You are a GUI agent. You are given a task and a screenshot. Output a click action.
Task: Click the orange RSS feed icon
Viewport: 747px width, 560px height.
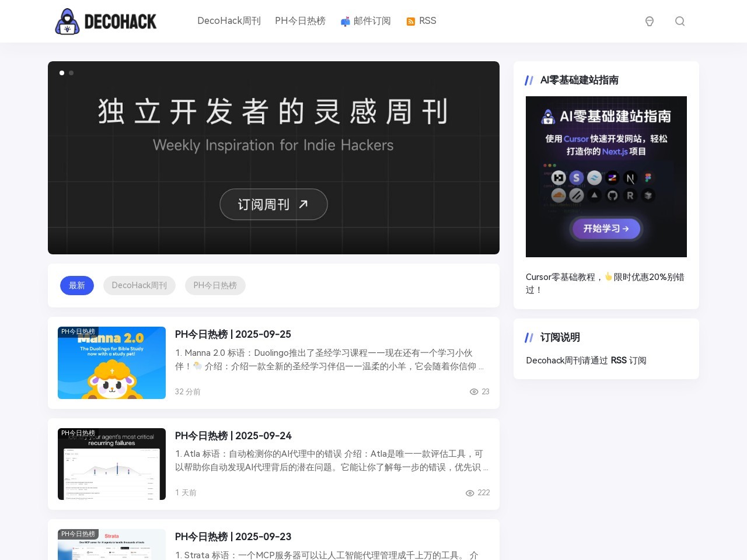[411, 22]
